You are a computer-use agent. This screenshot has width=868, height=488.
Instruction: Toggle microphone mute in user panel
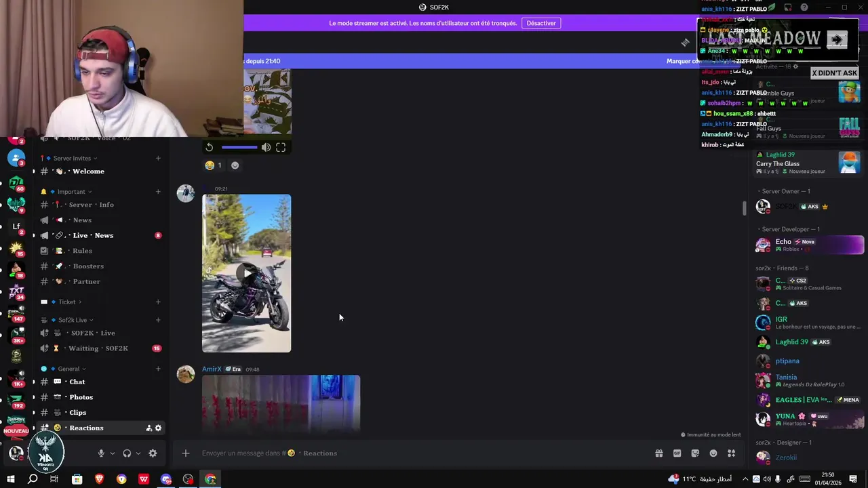coord(101,453)
